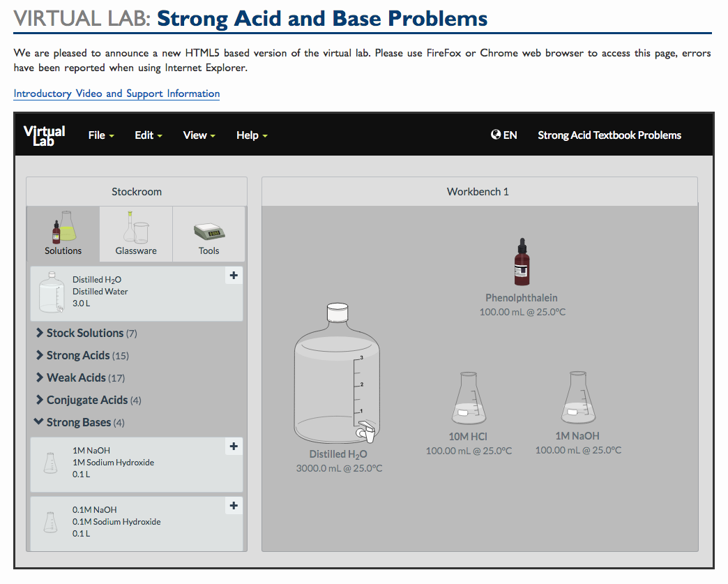
Task: Add Distilled H2O to workbench with plus button
Action: [x=233, y=276]
